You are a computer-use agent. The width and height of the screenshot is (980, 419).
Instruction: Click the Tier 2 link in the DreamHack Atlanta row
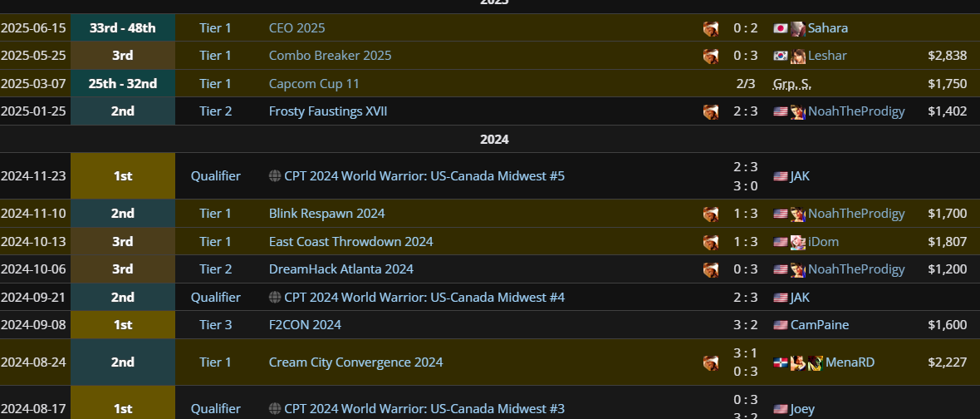[x=216, y=269]
